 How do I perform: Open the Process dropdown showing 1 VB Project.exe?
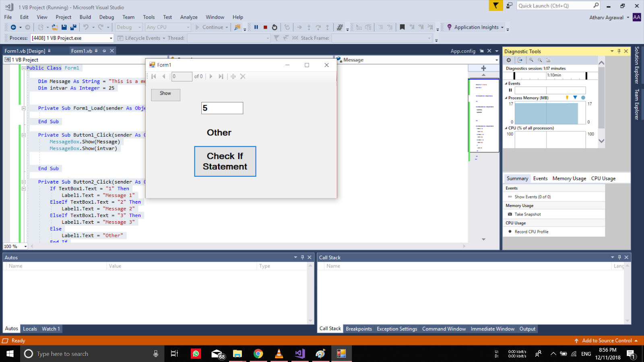111,38
